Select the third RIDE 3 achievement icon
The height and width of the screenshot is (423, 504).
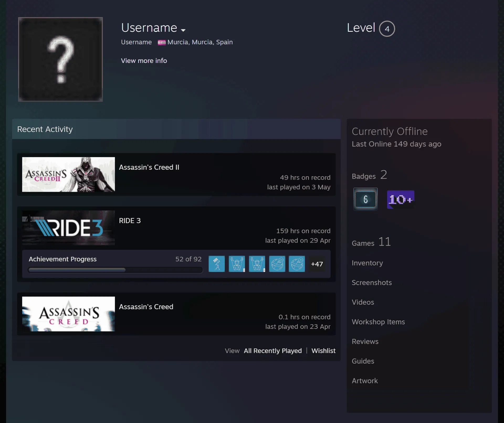click(x=257, y=264)
